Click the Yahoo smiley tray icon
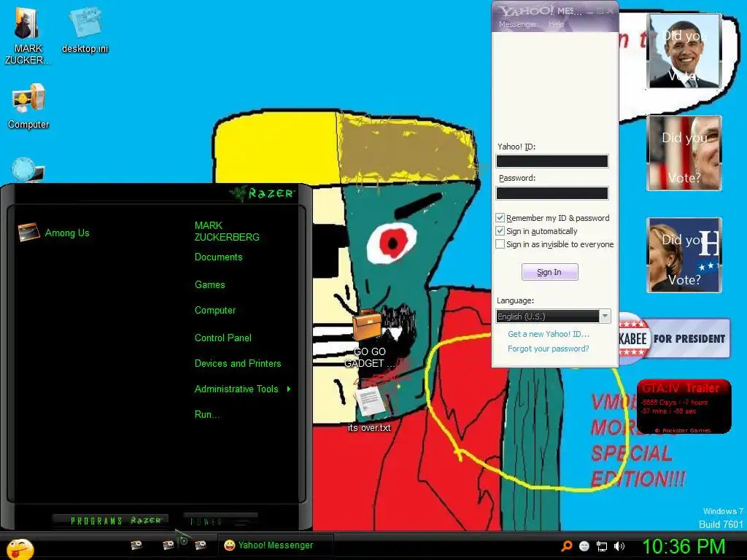This screenshot has width=747, height=560. (584, 546)
